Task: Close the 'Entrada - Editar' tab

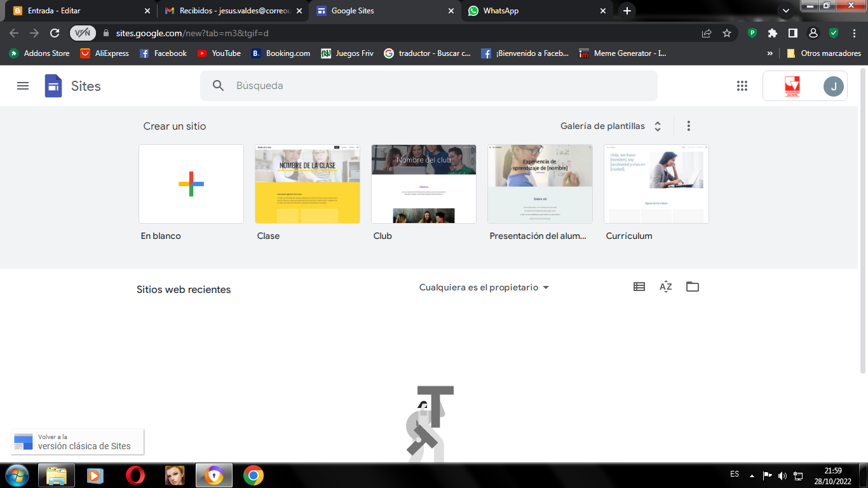Action: click(x=147, y=11)
